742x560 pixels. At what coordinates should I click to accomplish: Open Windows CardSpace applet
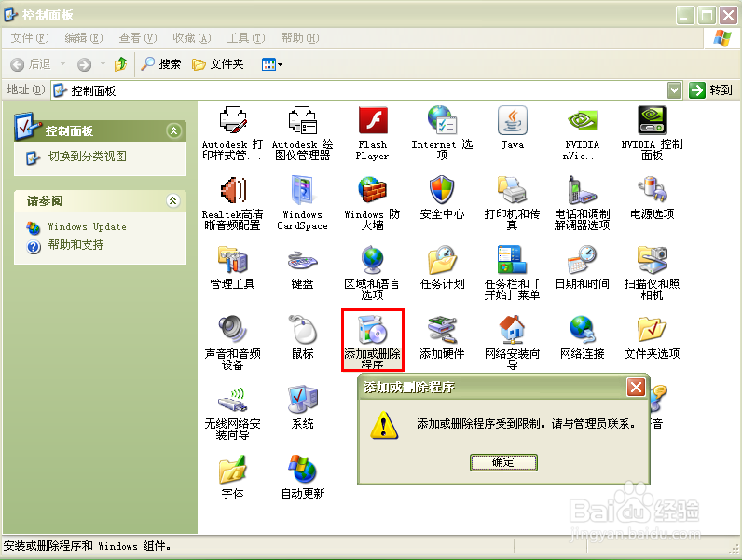coord(302,203)
